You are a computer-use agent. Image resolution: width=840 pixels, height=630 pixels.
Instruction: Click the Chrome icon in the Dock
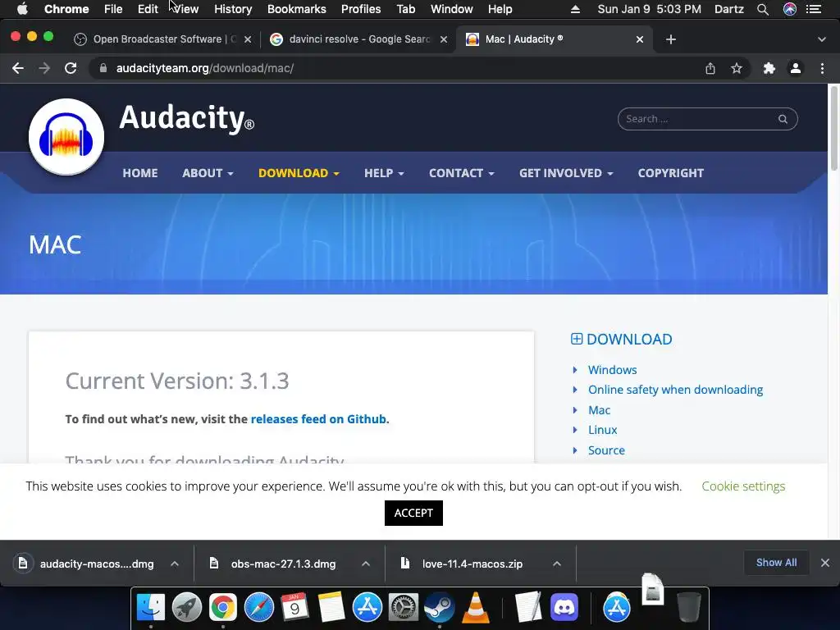pos(223,608)
